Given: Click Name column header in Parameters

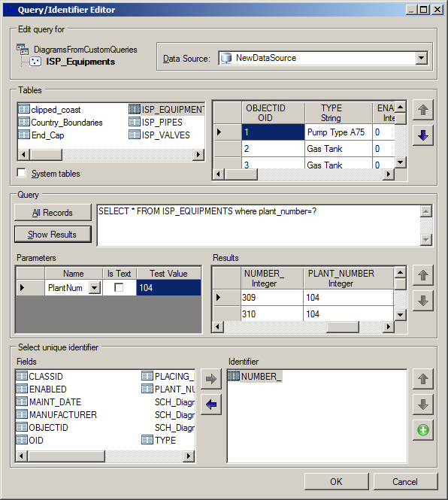Looking at the screenshot, I should [74, 274].
